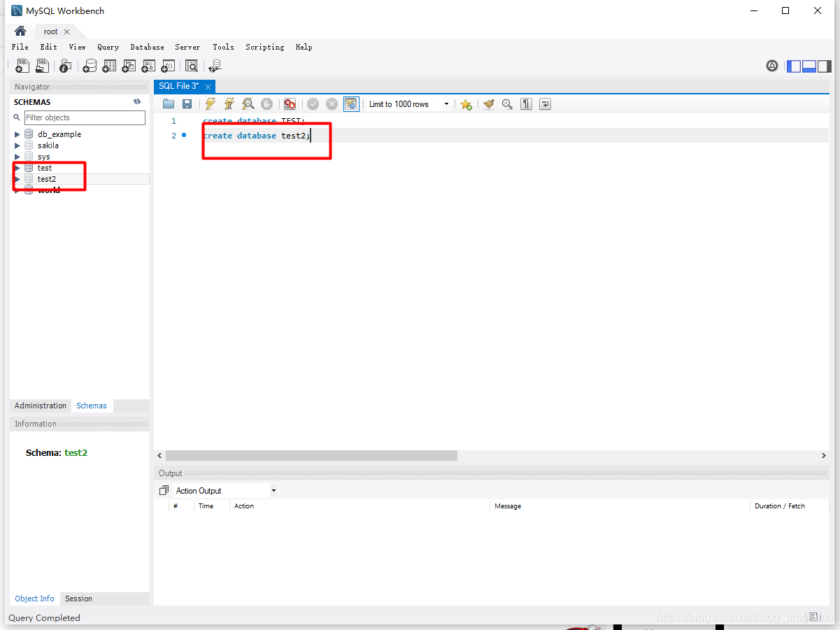The height and width of the screenshot is (630, 840).
Task: Select the sakila schema in the tree
Action: 48,145
